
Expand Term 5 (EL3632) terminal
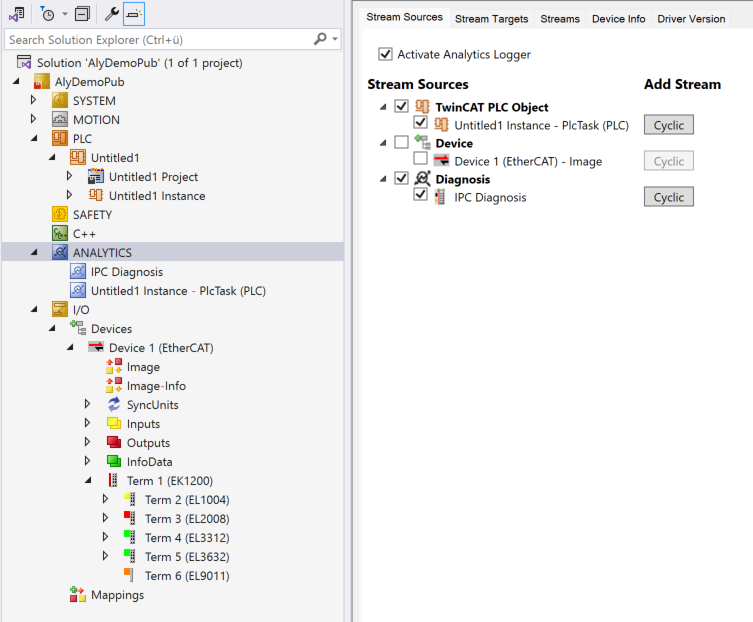pyautogui.click(x=105, y=556)
